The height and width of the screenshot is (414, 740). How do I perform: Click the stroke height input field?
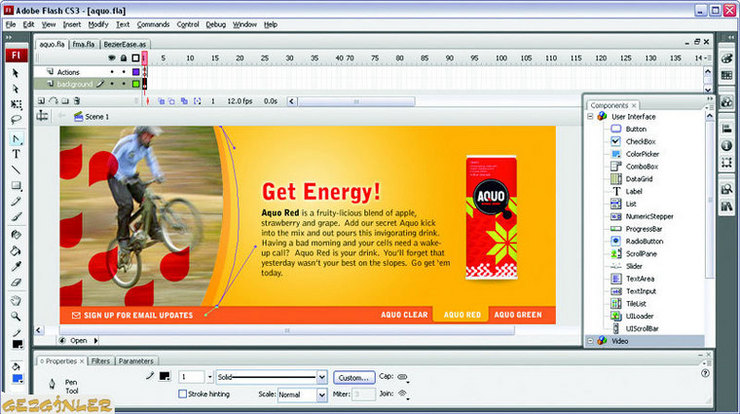pyautogui.click(x=191, y=377)
